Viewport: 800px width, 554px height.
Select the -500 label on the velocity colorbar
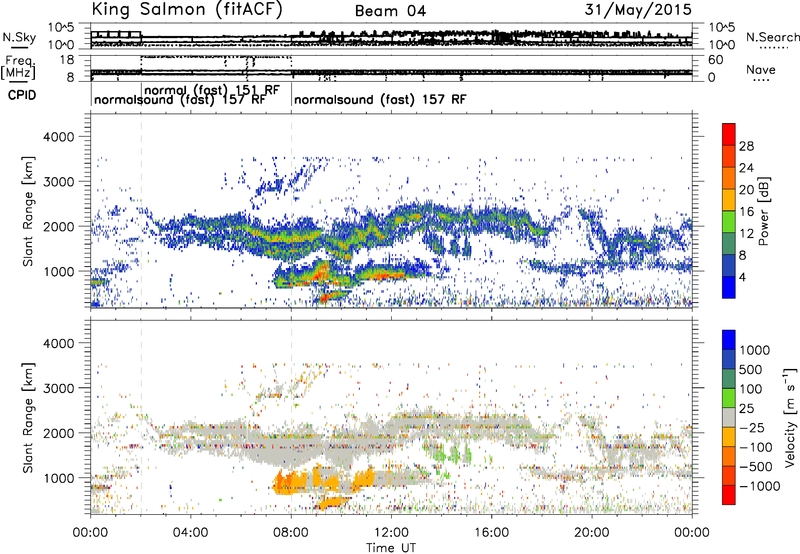pos(756,467)
